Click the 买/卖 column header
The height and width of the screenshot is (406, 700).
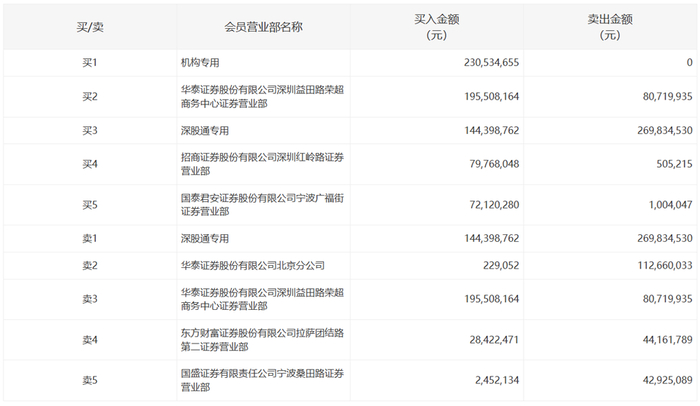pyautogui.click(x=90, y=27)
